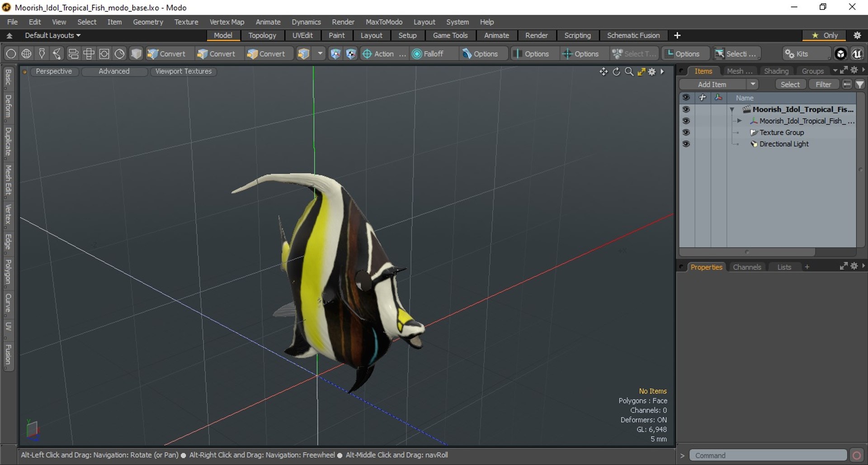Open the Viewport Textures shading option
This screenshot has width=868, height=465.
point(184,71)
